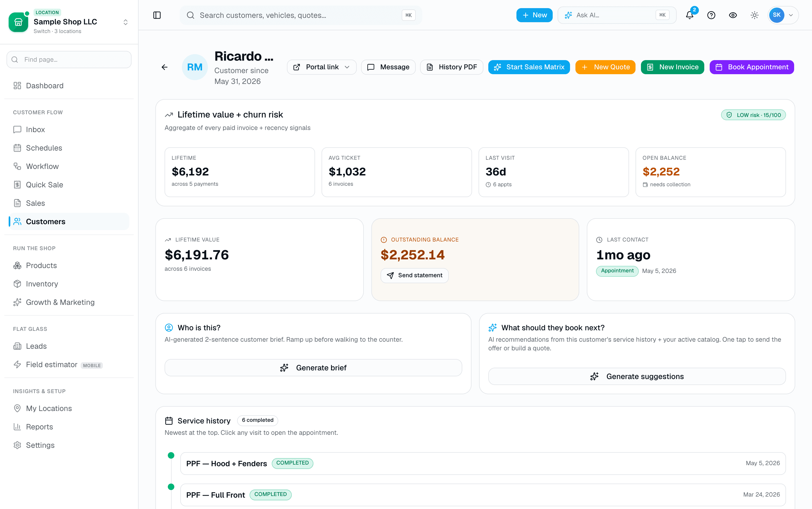Focus the Search customers, vehicles, quotes field

[x=301, y=15]
